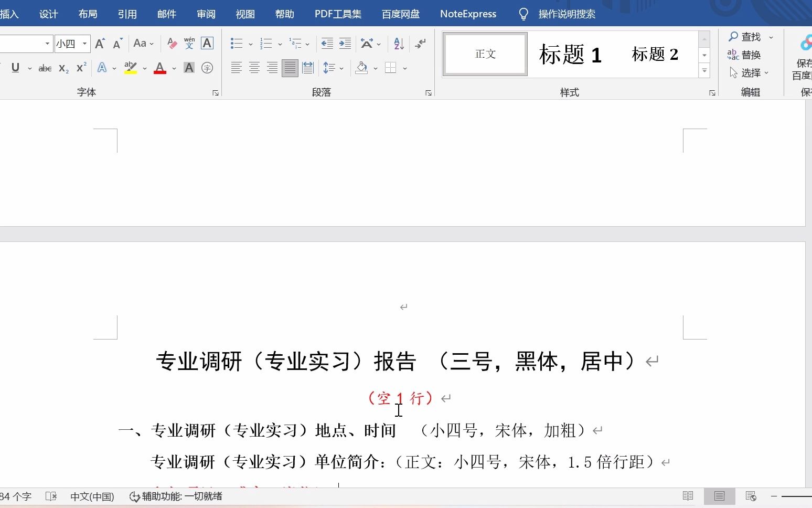Image resolution: width=812 pixels, height=508 pixels.
Task: Shrink font size with the smaller A icon
Action: (x=117, y=44)
